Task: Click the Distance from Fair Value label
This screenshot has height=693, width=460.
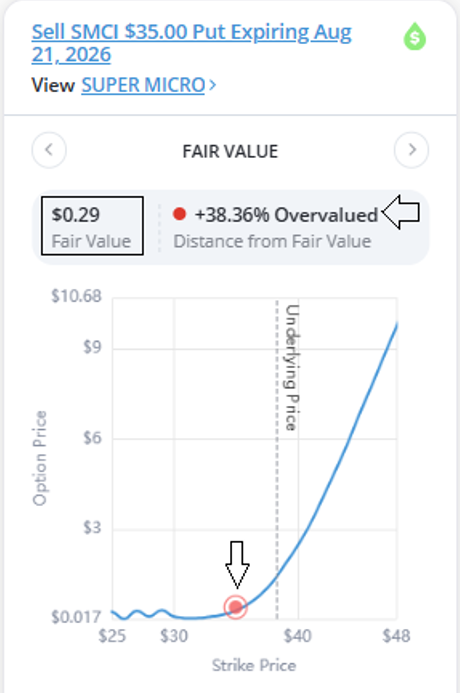Action: (x=272, y=241)
